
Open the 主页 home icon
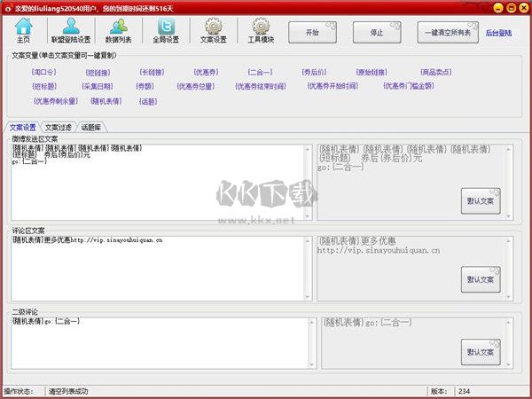tap(23, 30)
